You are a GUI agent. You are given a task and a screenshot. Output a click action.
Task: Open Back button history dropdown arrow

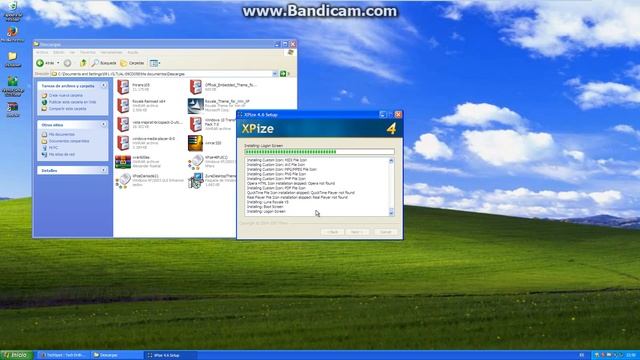click(58, 63)
